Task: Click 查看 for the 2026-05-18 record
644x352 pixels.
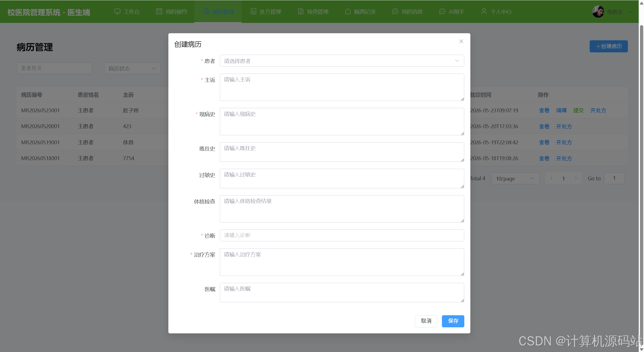Action: point(544,158)
